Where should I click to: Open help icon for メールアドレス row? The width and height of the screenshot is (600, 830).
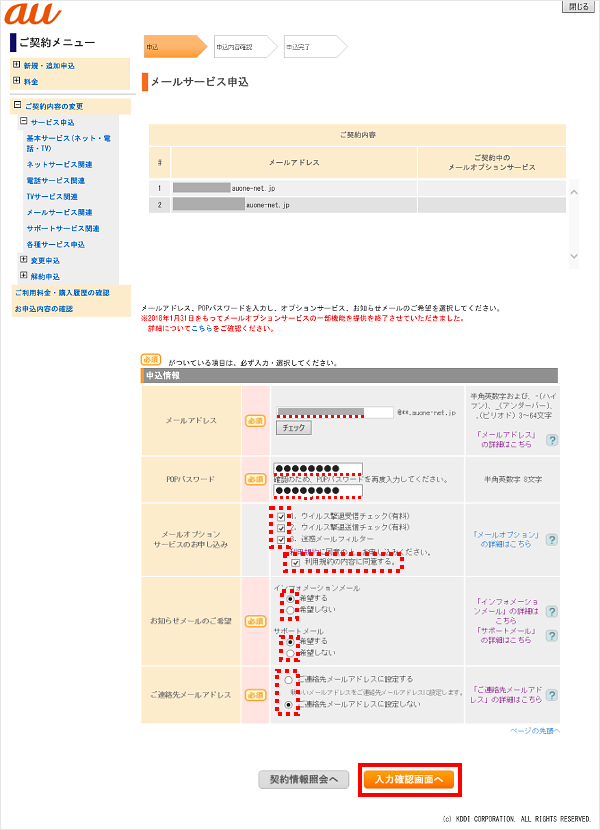click(x=552, y=440)
